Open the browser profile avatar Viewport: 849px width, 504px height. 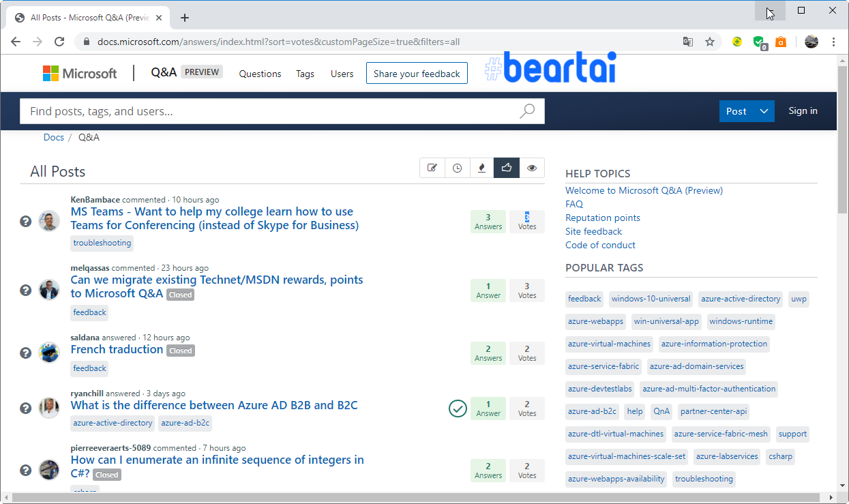811,42
